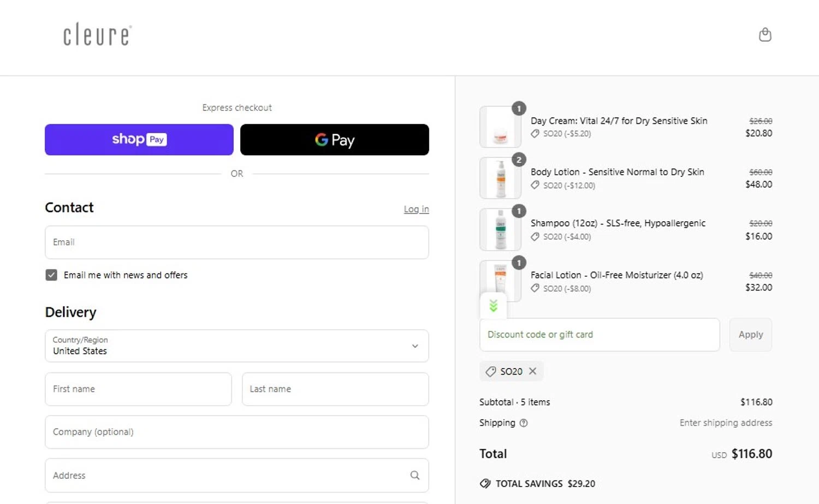Click the green double-chevron scroll indicator
The width and height of the screenshot is (819, 504).
(493, 306)
